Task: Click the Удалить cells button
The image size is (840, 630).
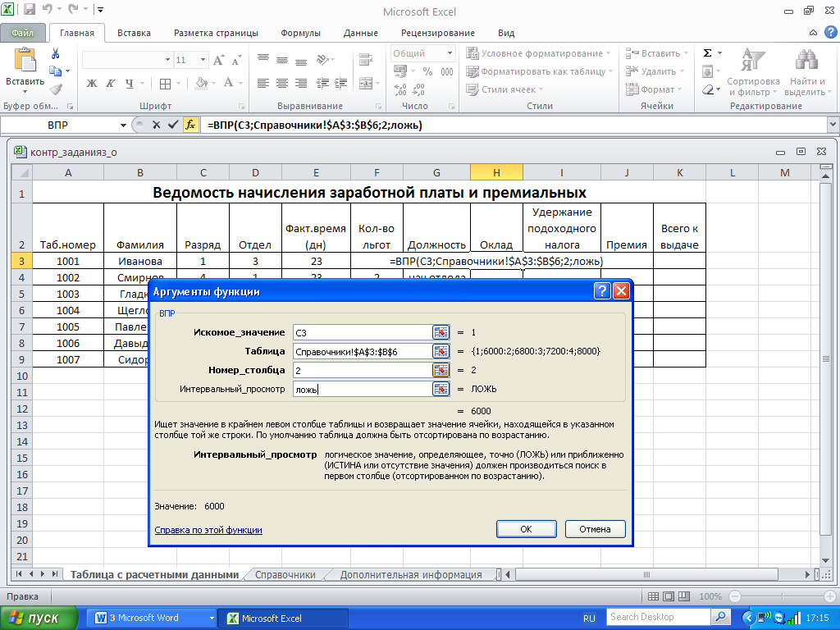Action: [x=655, y=71]
